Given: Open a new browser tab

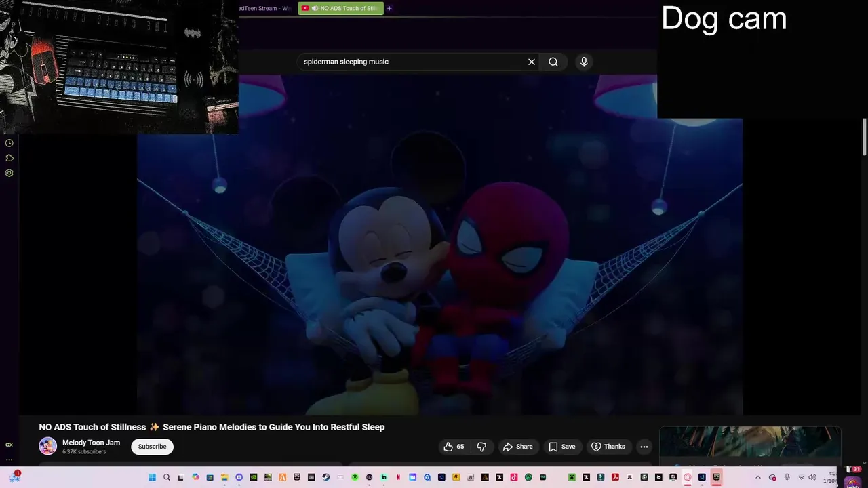Looking at the screenshot, I should click(389, 8).
